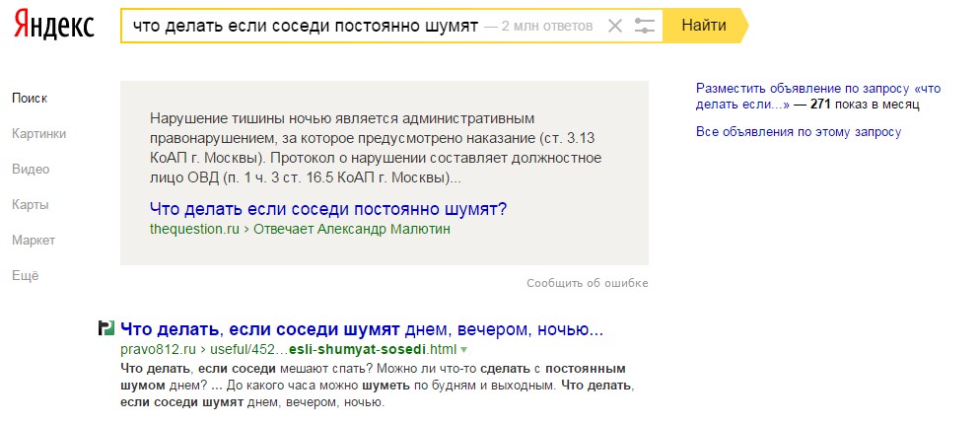Image resolution: width=980 pixels, height=423 pixels.
Task: Clear the search query with the X icon
Action: coord(615,26)
